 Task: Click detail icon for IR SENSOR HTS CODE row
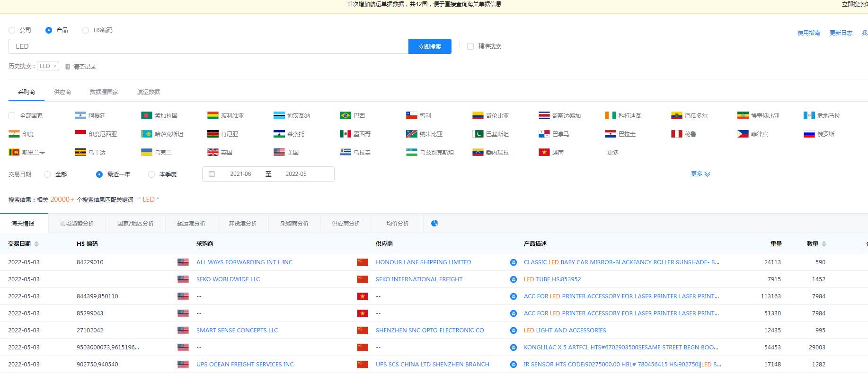[514, 364]
